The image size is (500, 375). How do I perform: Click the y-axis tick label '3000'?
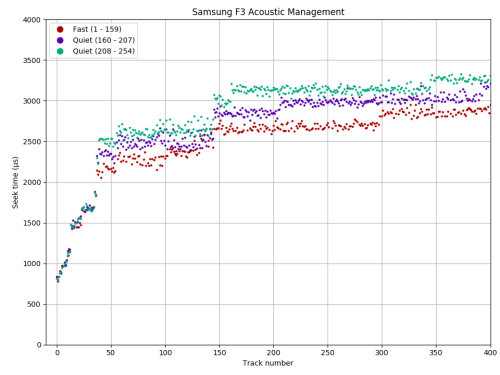[32, 101]
